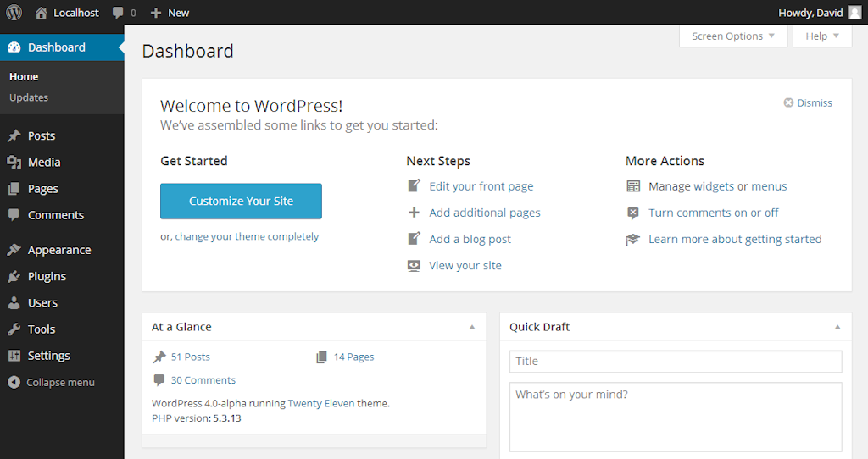Open Learn more about getting started
868x459 pixels.
[x=735, y=240]
